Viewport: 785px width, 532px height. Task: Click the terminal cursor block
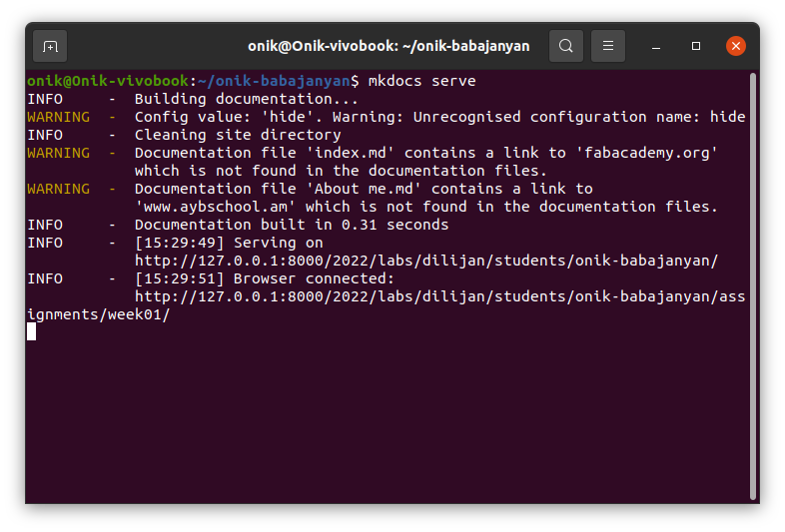coord(32,331)
